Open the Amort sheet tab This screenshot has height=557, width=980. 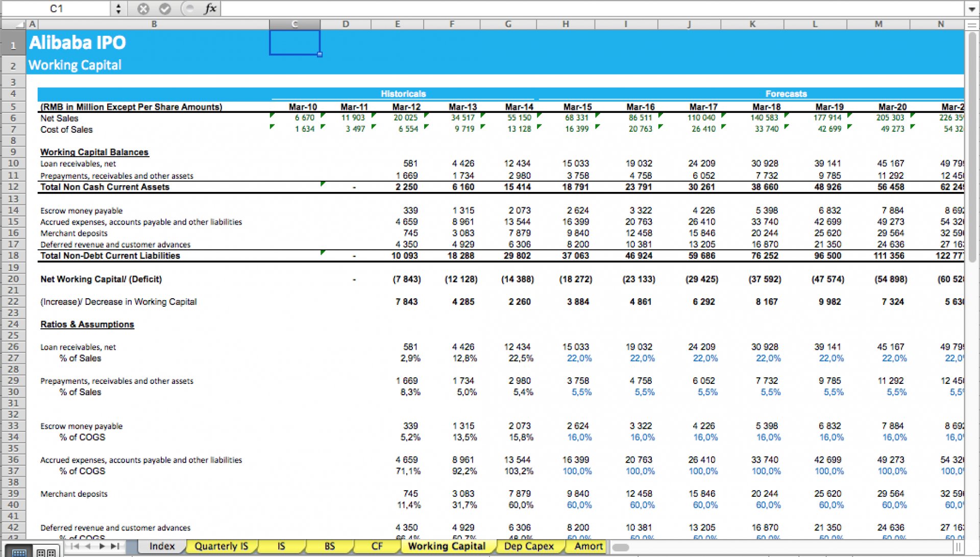(588, 546)
